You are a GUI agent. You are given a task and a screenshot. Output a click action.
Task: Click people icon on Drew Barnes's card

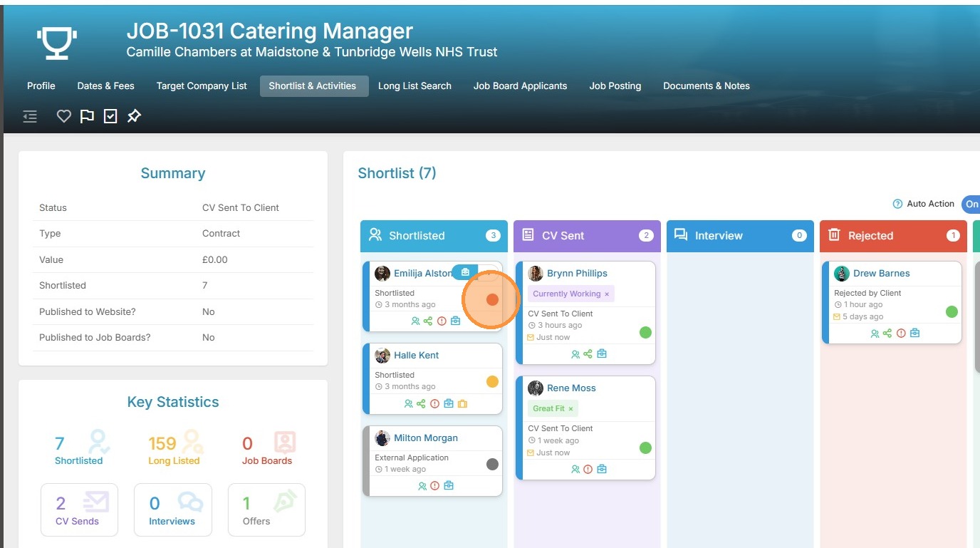click(x=875, y=334)
